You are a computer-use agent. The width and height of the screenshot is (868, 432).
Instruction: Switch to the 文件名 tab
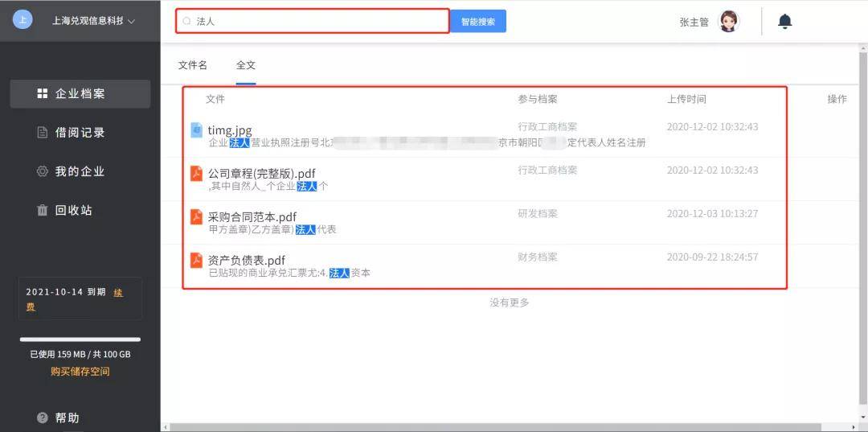[x=193, y=65]
